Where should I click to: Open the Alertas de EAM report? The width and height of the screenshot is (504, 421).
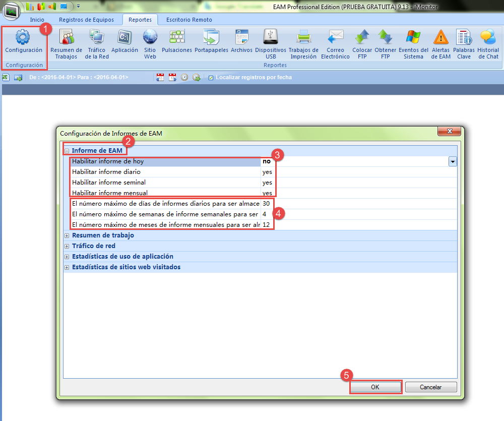[x=440, y=44]
